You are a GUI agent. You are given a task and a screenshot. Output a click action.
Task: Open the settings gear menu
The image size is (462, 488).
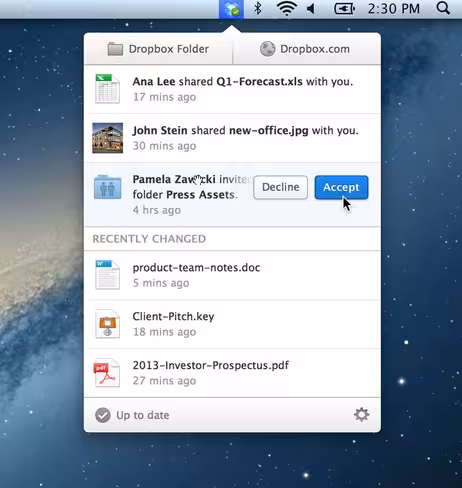361,415
